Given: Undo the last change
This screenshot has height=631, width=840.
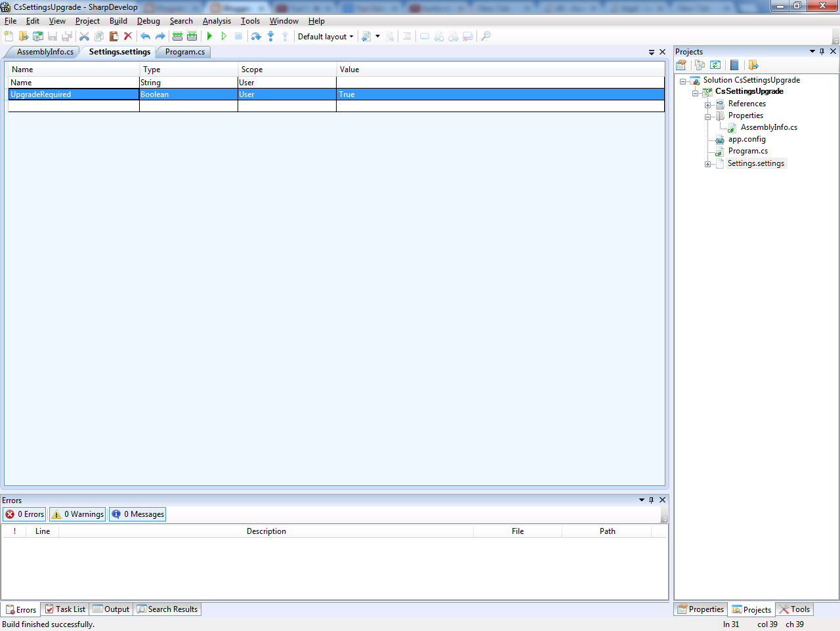Looking at the screenshot, I should (x=146, y=36).
